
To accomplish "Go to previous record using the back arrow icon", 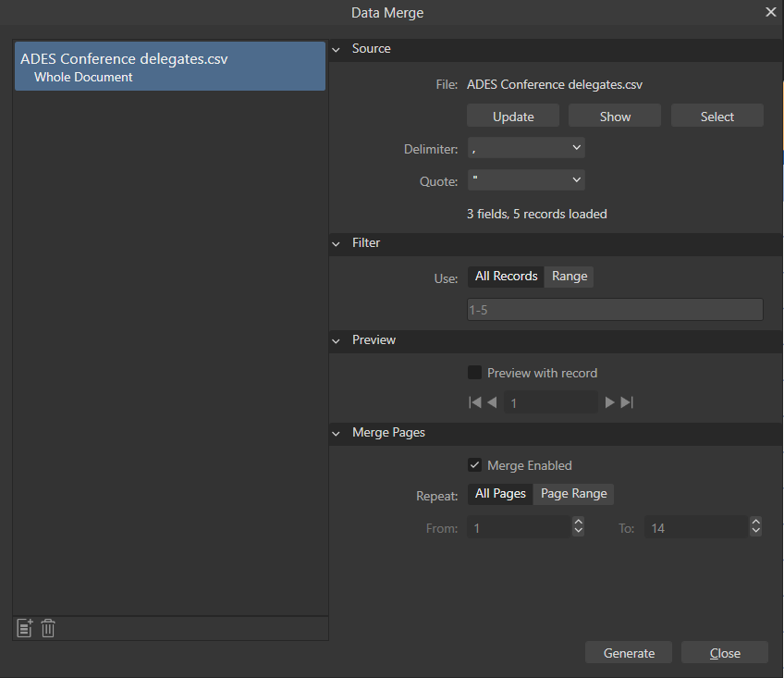I will click(492, 401).
